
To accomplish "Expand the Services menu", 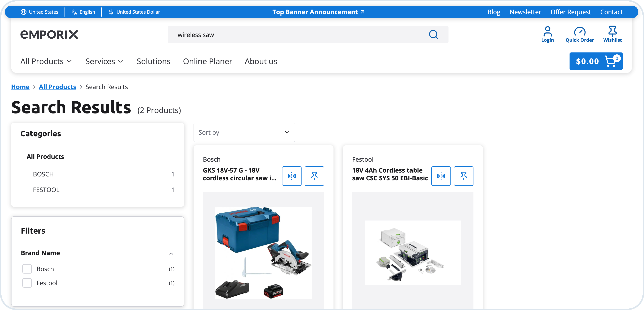I will tap(104, 61).
